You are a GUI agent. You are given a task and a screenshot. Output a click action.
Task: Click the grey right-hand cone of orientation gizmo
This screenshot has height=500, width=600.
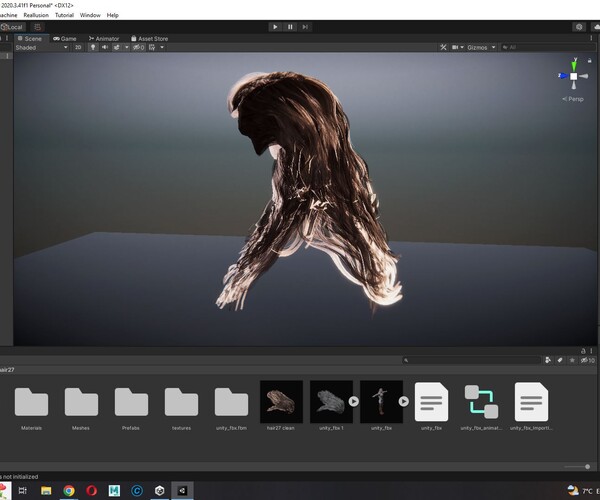coord(584,76)
